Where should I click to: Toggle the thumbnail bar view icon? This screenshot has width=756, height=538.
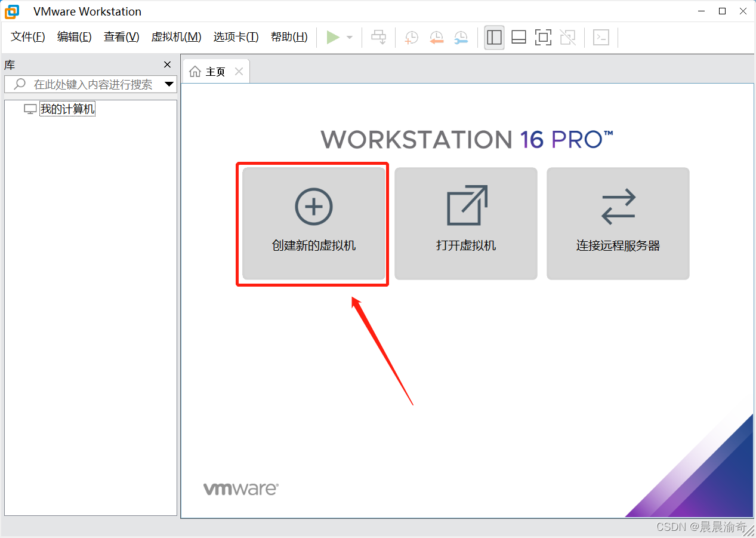tap(519, 37)
